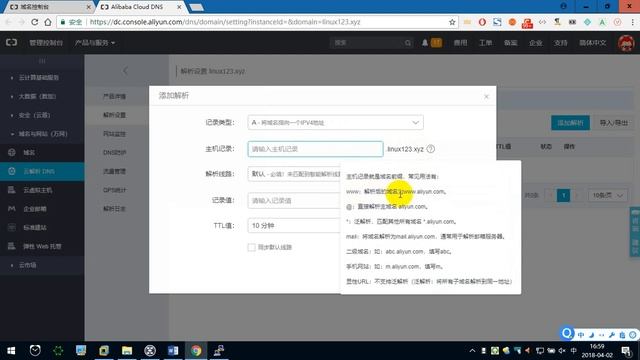This screenshot has width=640, height=360.
Task: Open the TTL值 10 分钟 dropdown
Action: click(294, 226)
